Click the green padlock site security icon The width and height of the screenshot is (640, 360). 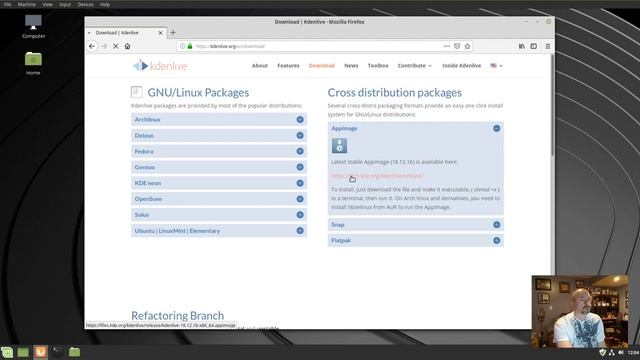190,47
